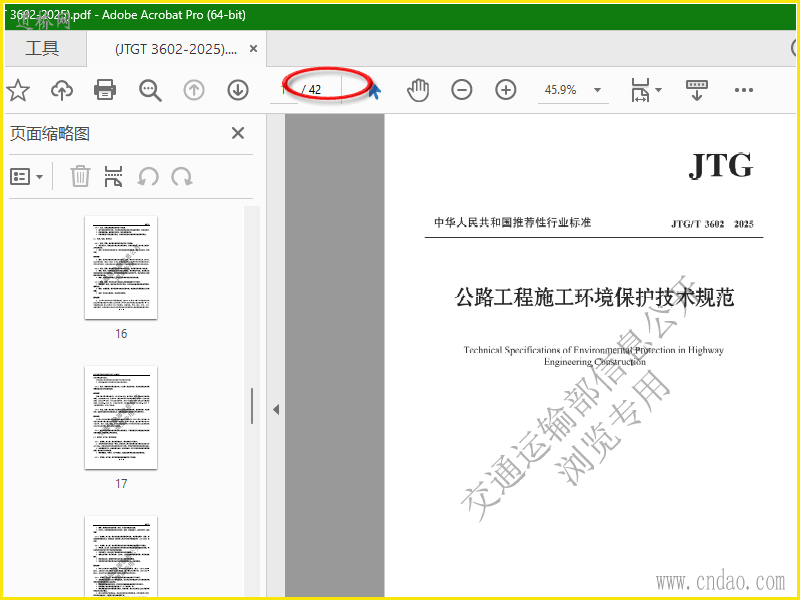Click the scrolling mode download-style icon

697,90
